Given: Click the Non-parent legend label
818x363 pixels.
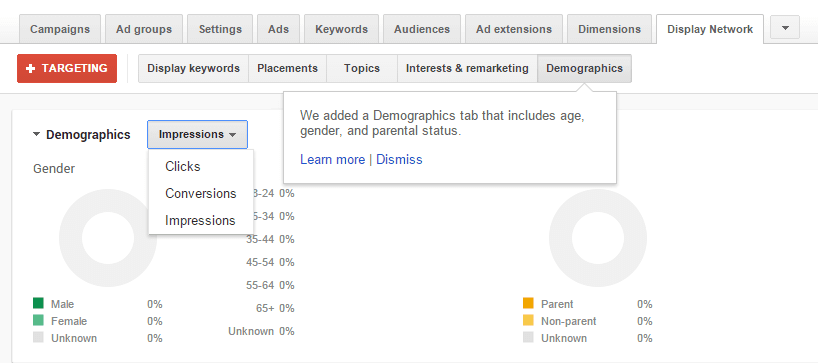Looking at the screenshot, I should [x=569, y=321].
